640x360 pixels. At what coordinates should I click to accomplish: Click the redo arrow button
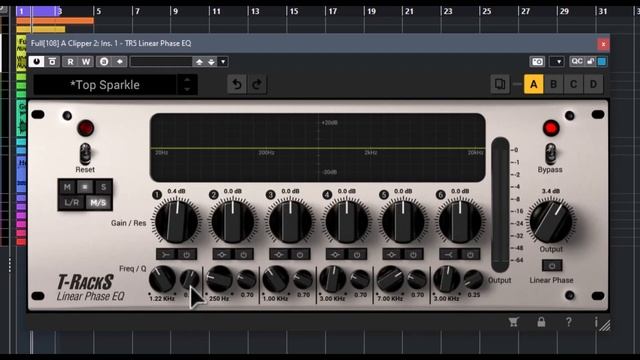257,84
